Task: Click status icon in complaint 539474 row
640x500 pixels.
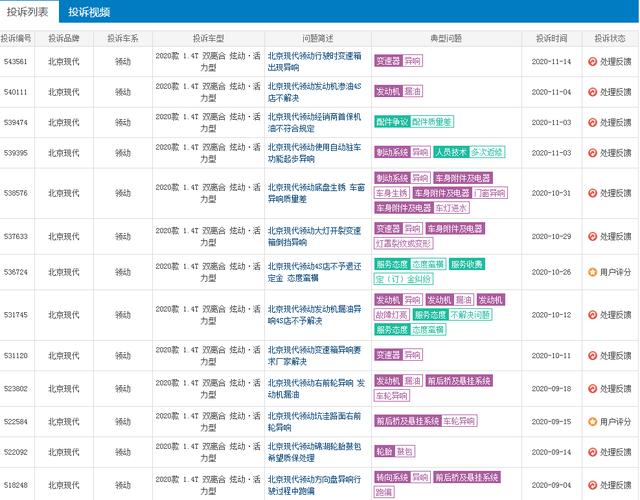Action: coord(592,122)
